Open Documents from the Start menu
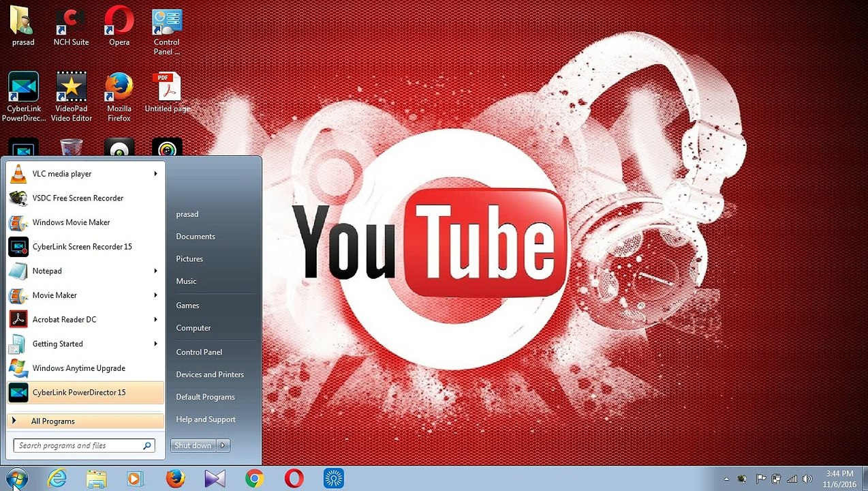Screen dimensions: 868x491 (x=196, y=237)
